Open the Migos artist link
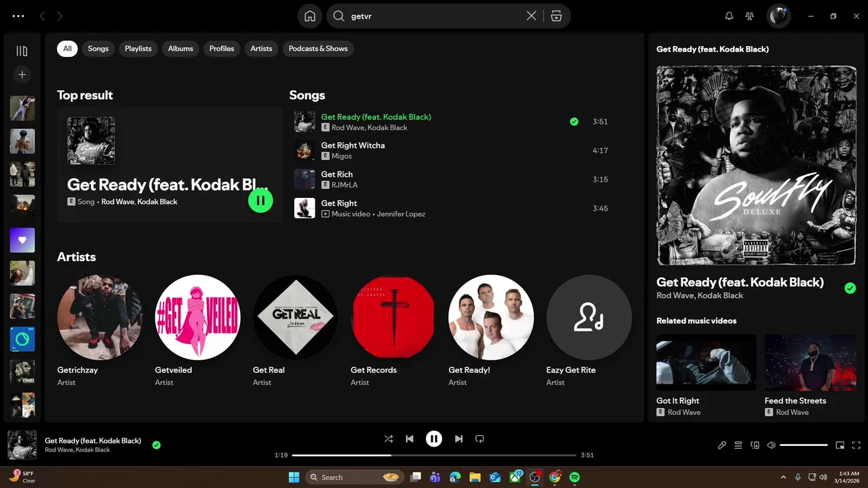 coord(342,156)
